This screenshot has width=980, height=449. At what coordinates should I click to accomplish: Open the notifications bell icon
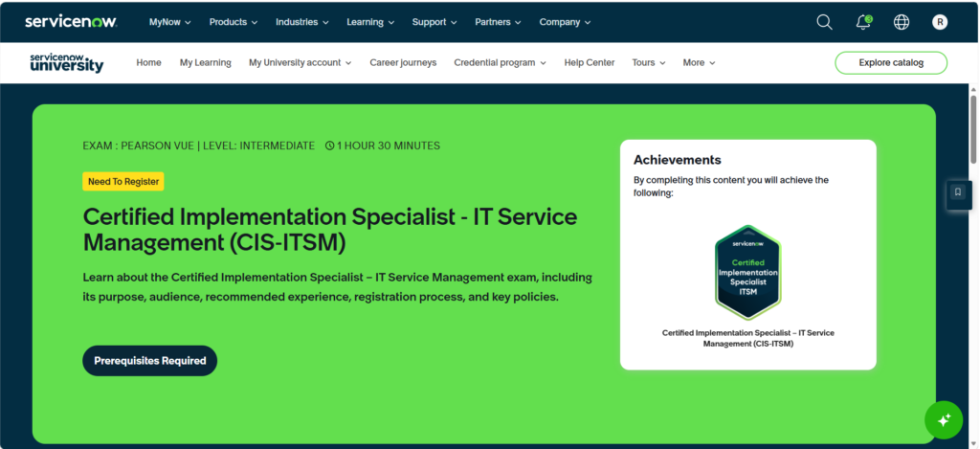(864, 22)
